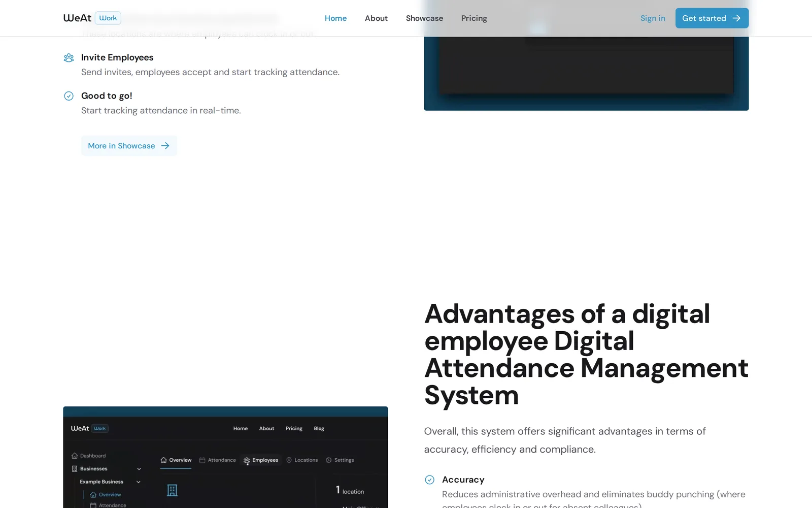Click the Dashboard home icon in preview
The height and width of the screenshot is (508, 812).
[75, 456]
